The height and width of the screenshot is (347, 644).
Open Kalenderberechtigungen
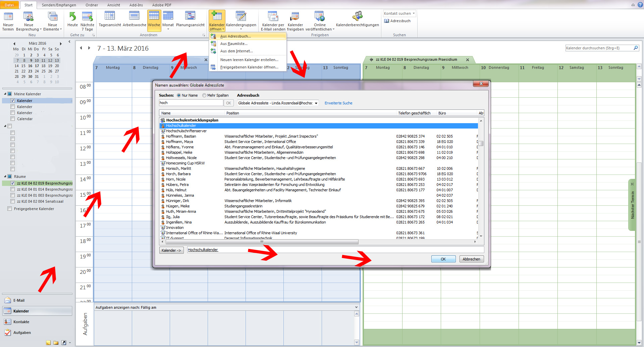[357, 19]
